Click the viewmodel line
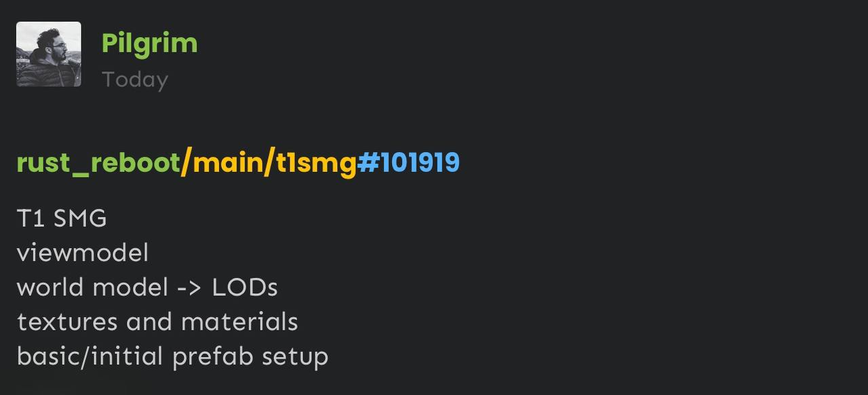868x395 pixels. coord(82,253)
